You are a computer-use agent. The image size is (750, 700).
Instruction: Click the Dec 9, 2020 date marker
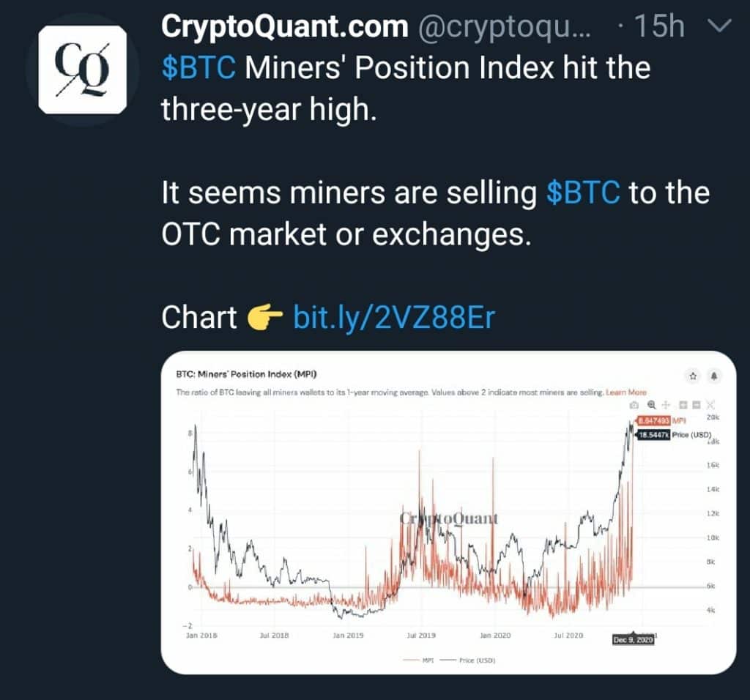[x=634, y=640]
